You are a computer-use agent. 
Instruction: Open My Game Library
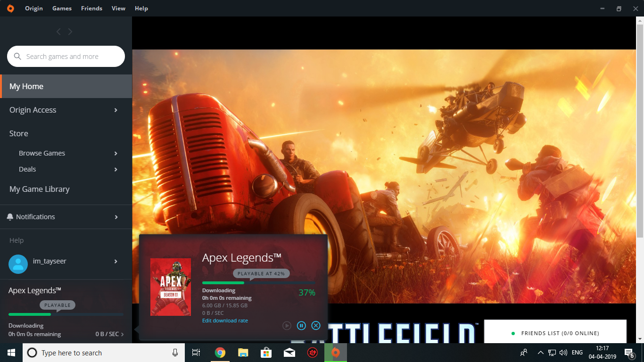[40, 189]
